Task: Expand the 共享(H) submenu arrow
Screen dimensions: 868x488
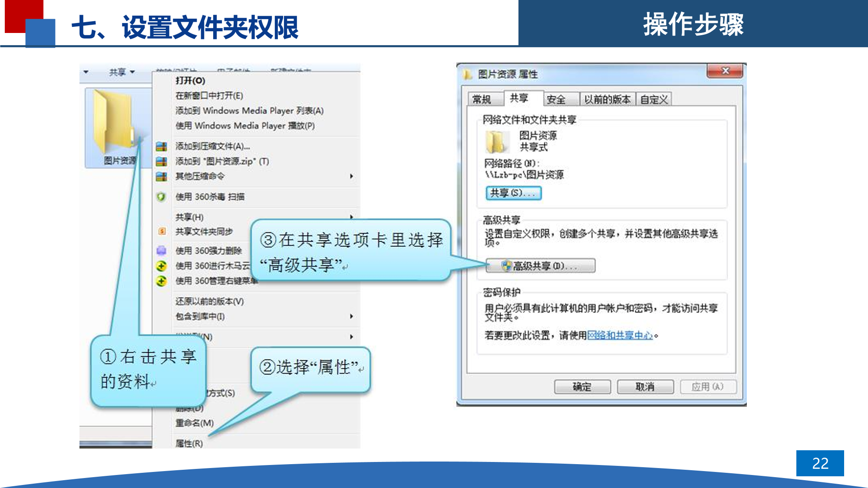Action: [351, 216]
